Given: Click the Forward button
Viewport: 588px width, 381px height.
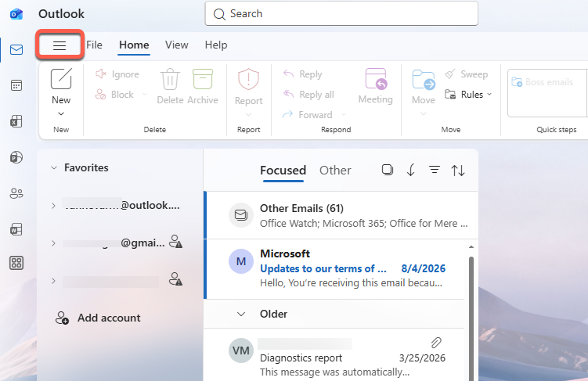Looking at the screenshot, I should pos(308,115).
